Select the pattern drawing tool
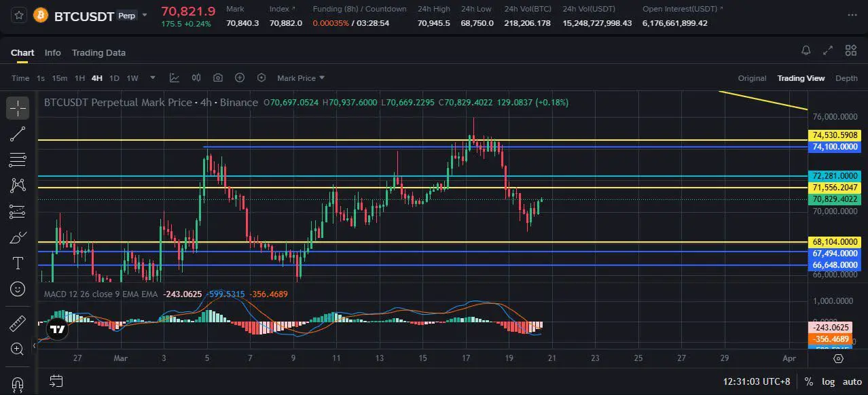Viewport: 868px width, 395px height. click(x=18, y=186)
